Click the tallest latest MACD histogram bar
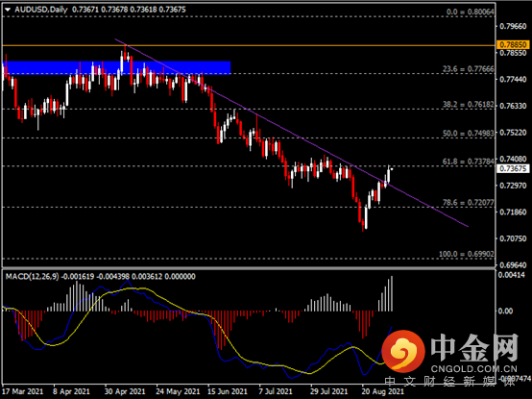 click(392, 294)
